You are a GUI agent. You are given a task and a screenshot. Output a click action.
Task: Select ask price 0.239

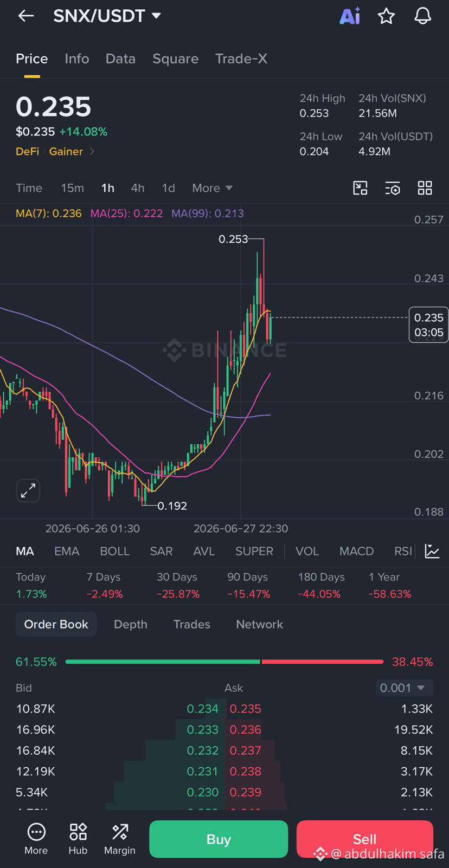click(245, 792)
